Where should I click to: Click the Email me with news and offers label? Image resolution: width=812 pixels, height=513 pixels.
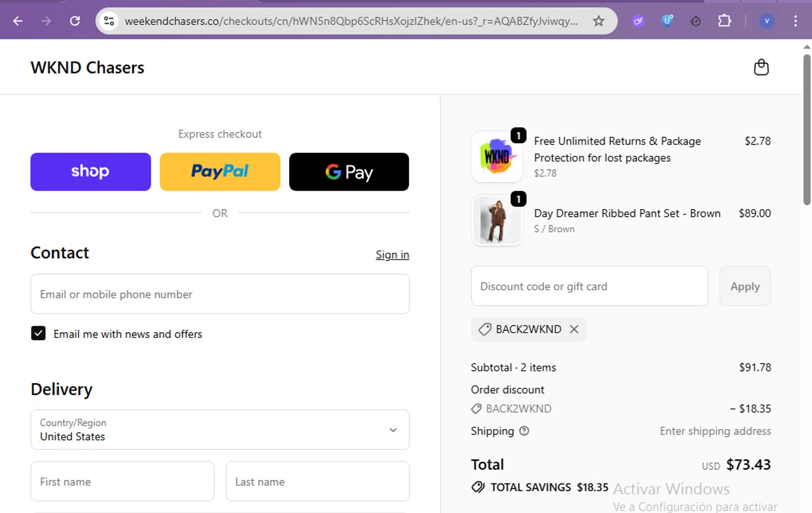[128, 334]
